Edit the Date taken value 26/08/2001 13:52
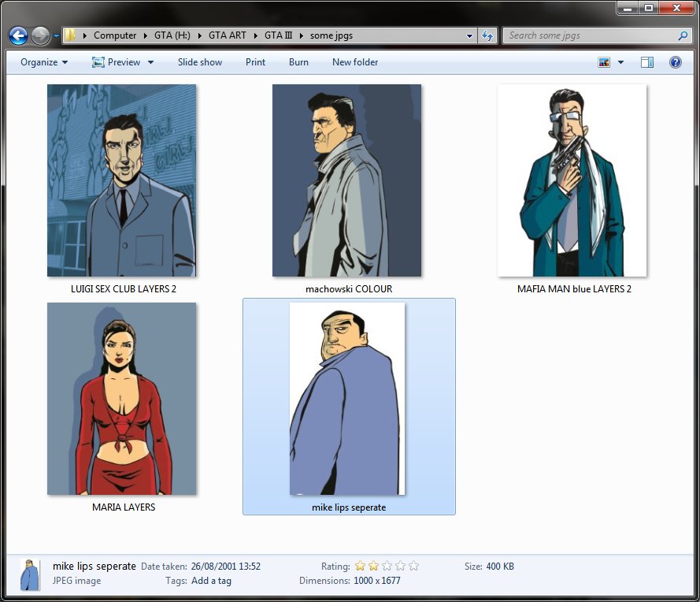The image size is (700, 602). [x=226, y=567]
